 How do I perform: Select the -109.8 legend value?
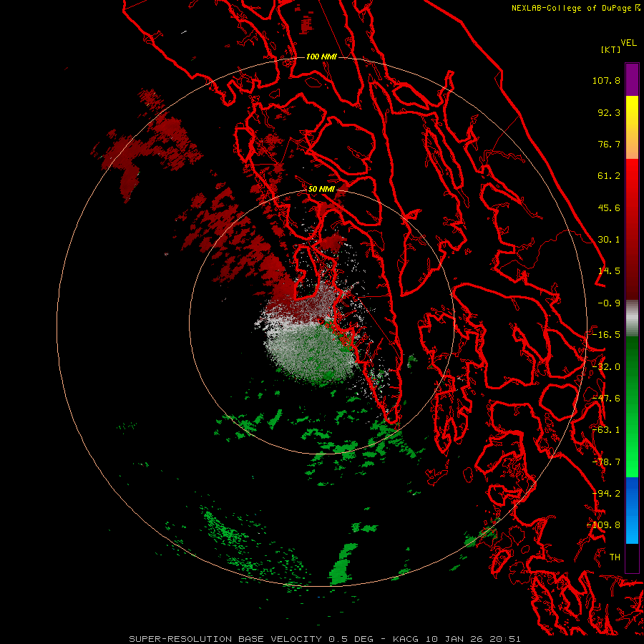pyautogui.click(x=604, y=525)
